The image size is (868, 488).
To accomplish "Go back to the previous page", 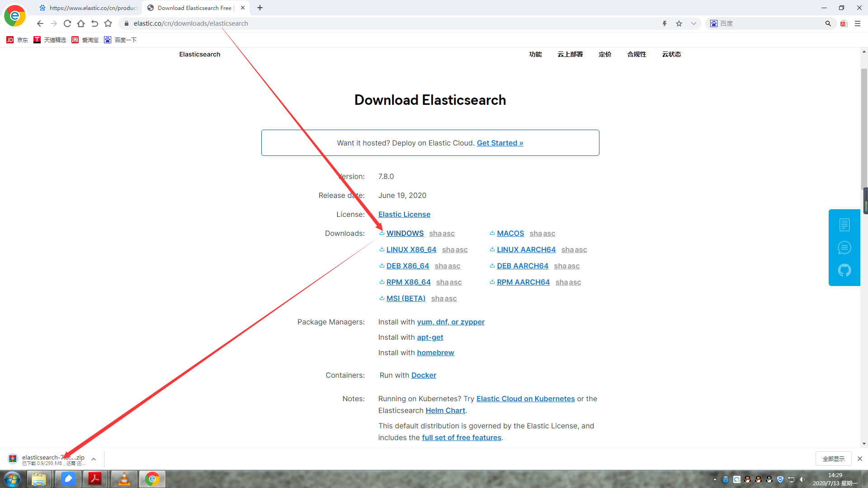I will click(40, 23).
